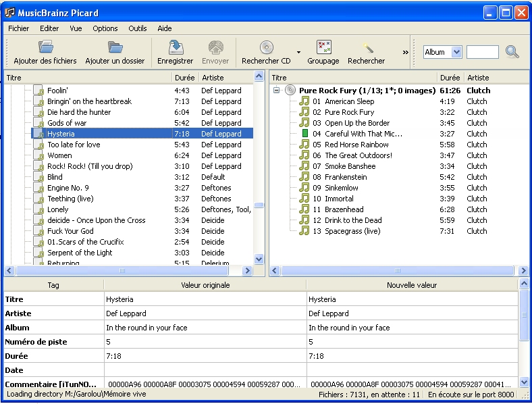Image resolution: width=532 pixels, height=404 pixels.
Task: Click the Ajouter des fichiers folder icon
Action: (45, 47)
